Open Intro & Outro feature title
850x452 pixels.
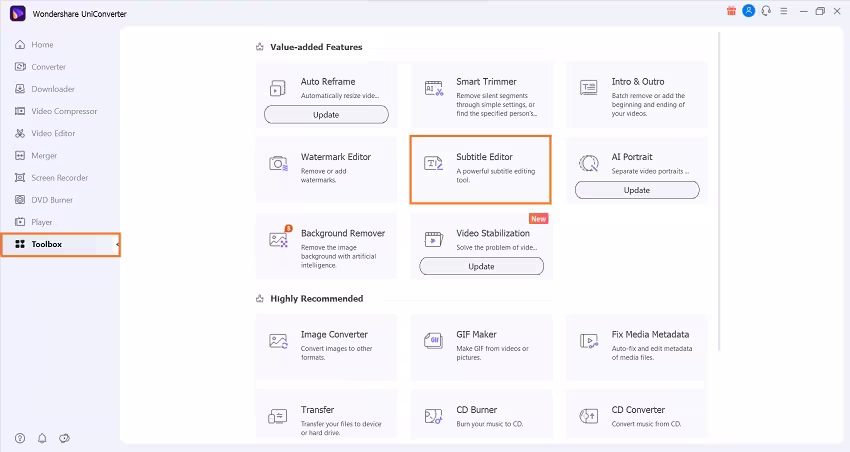(x=638, y=81)
